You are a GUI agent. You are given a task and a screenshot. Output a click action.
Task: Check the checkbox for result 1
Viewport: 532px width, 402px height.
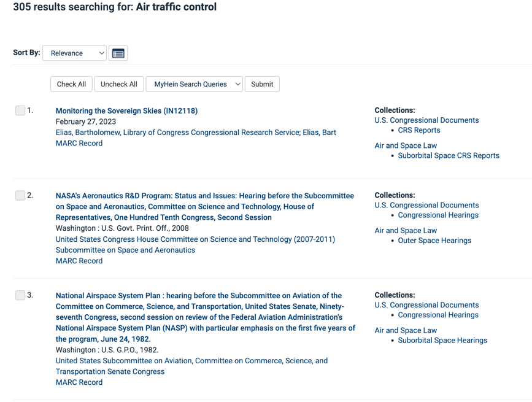coord(20,110)
